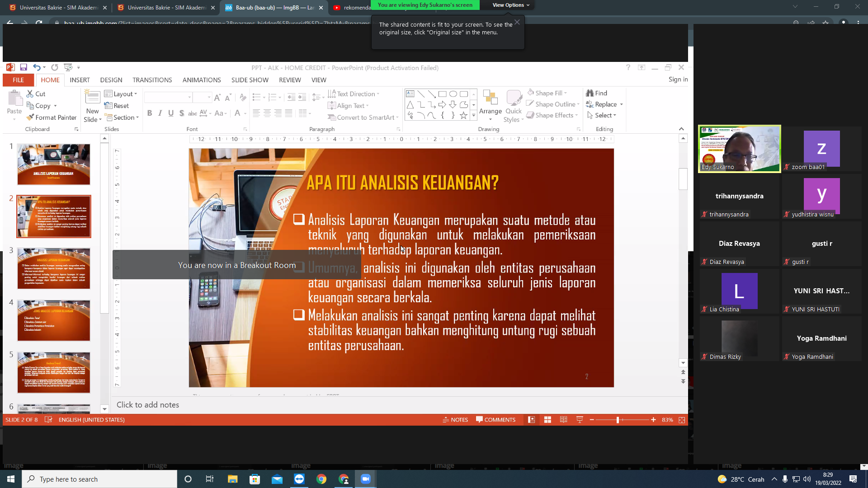Screen dimensions: 868x488
Task: Click Convert to SmartArt
Action: point(363,117)
